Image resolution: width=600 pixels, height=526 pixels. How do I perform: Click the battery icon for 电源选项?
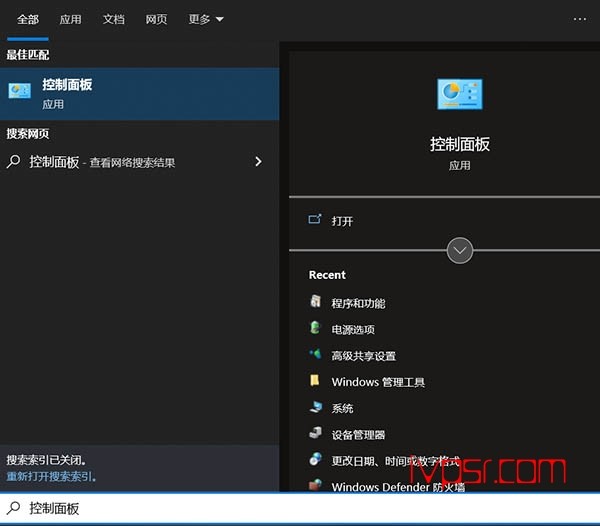[315, 328]
